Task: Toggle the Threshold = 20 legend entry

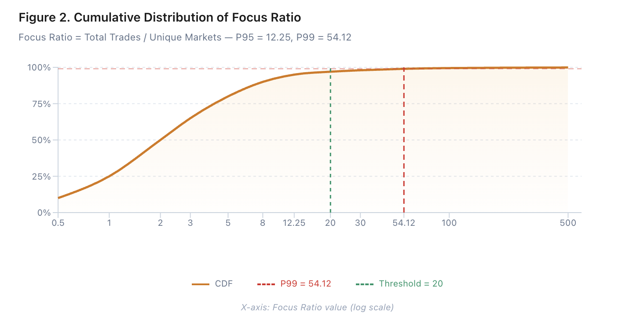Action: coord(410,284)
